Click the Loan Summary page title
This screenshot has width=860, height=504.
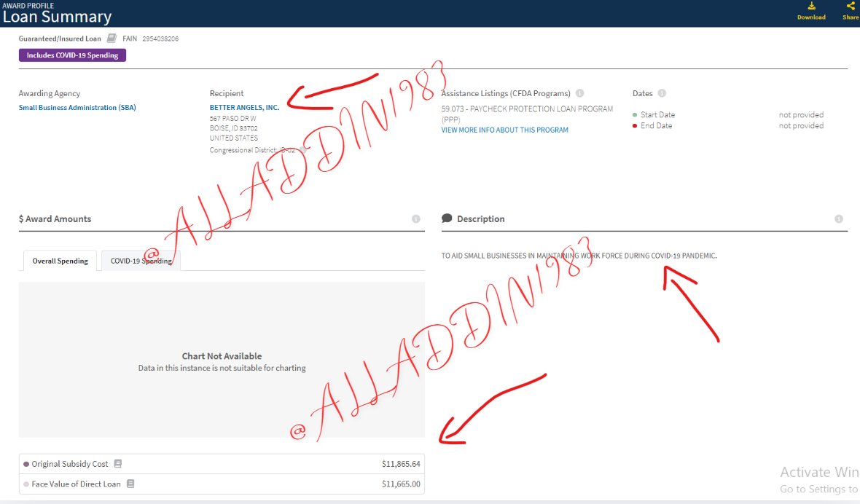point(57,17)
